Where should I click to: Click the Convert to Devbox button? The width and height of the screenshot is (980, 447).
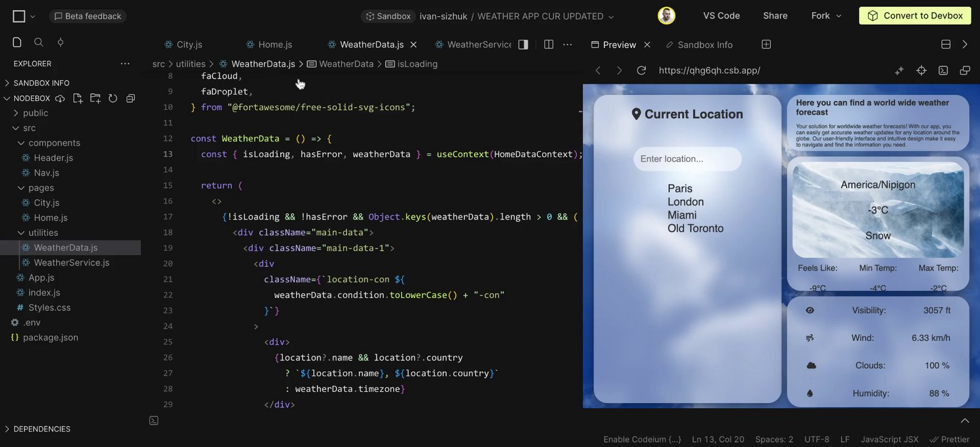pos(915,16)
